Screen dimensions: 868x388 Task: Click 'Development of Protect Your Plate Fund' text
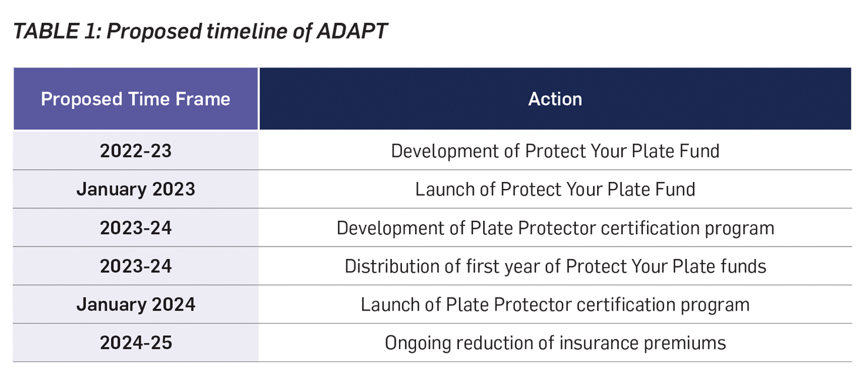[x=555, y=151]
